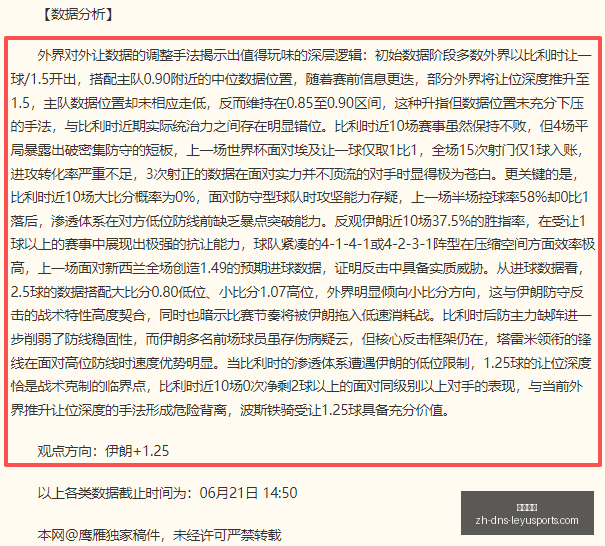Click the line starting 击的战术特性高度契合

(x=301, y=316)
